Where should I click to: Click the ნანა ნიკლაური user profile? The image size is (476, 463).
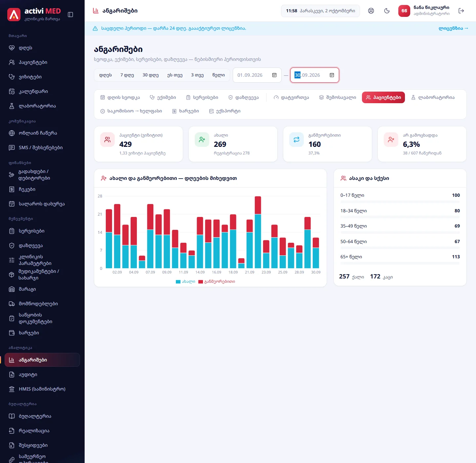pos(424,11)
